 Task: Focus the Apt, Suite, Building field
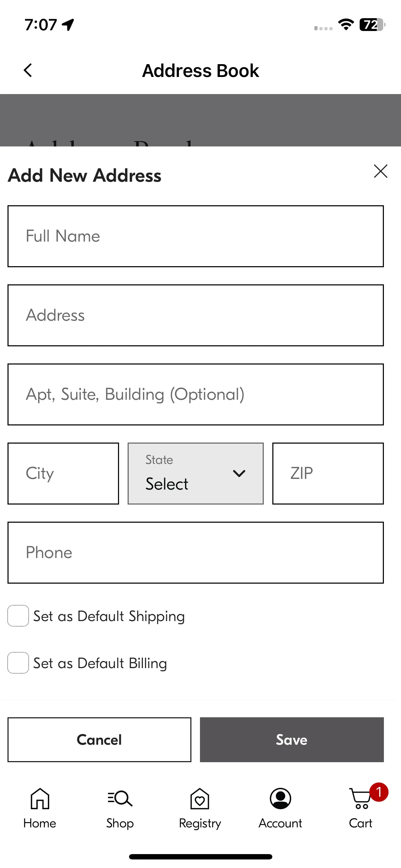[x=196, y=394]
